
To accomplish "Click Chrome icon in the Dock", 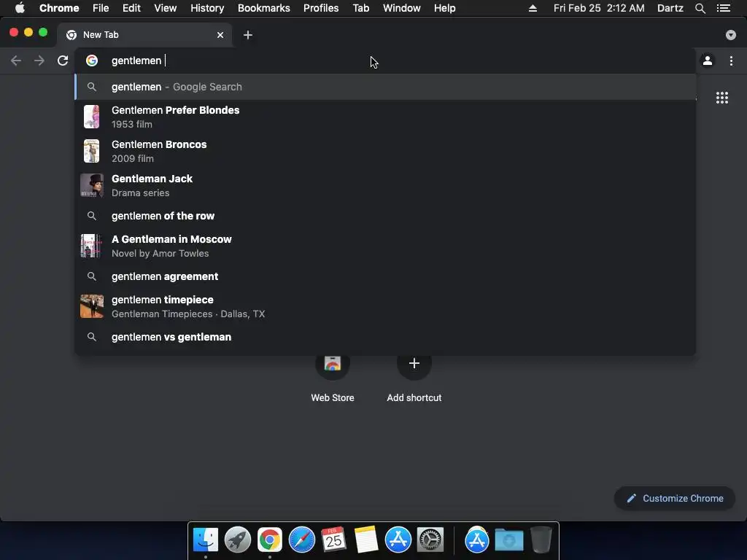I will pyautogui.click(x=270, y=540).
